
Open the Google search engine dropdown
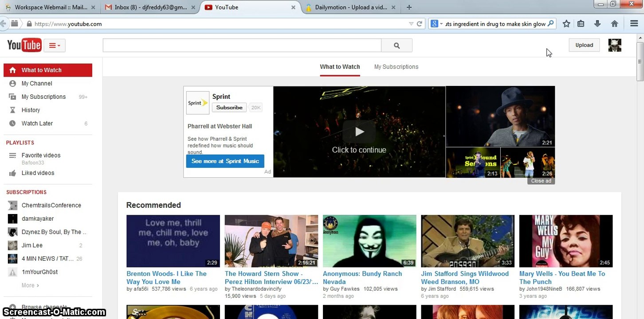[436, 24]
